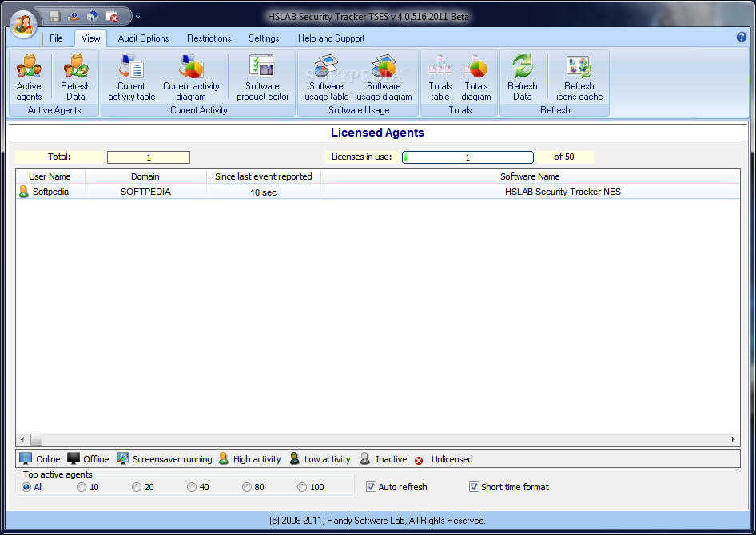Open the quick access toolbar customize arrow
Image resolution: width=756 pixels, height=535 pixels.
tap(137, 17)
